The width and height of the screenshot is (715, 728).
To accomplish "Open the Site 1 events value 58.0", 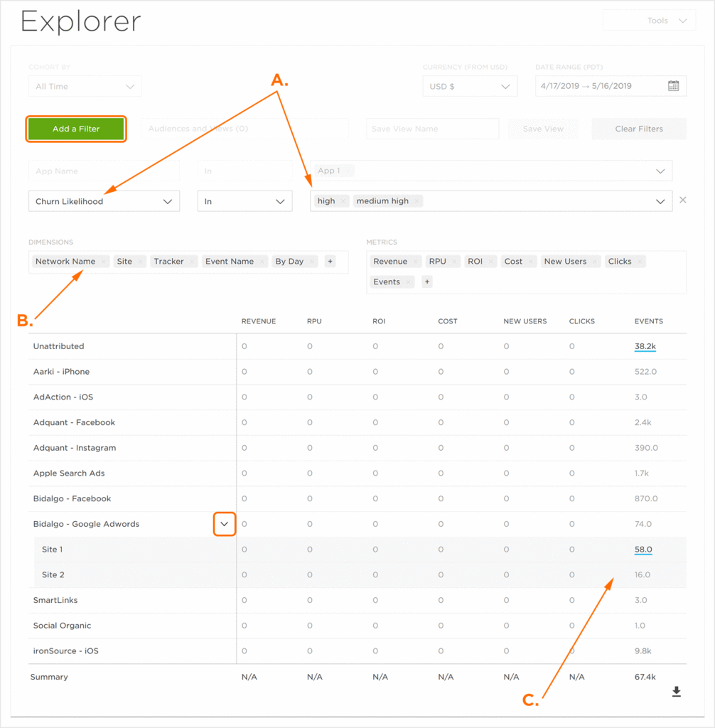I will click(643, 550).
